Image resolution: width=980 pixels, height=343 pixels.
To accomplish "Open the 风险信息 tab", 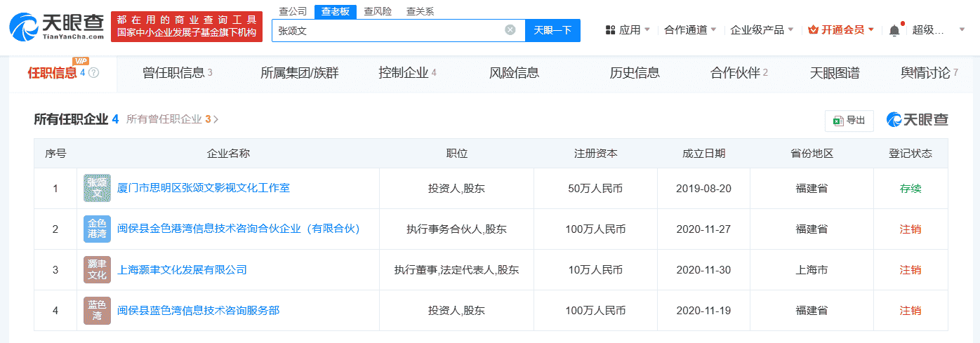I will (514, 73).
